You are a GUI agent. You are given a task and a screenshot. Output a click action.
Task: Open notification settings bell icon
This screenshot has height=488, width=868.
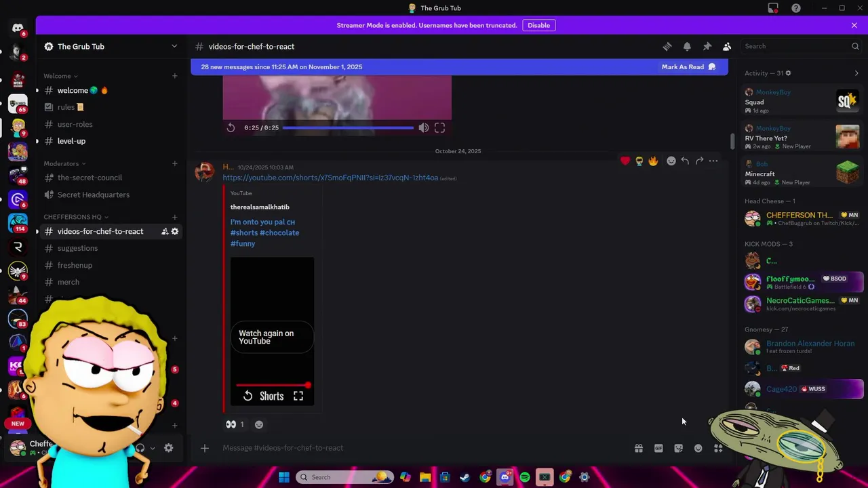click(687, 47)
